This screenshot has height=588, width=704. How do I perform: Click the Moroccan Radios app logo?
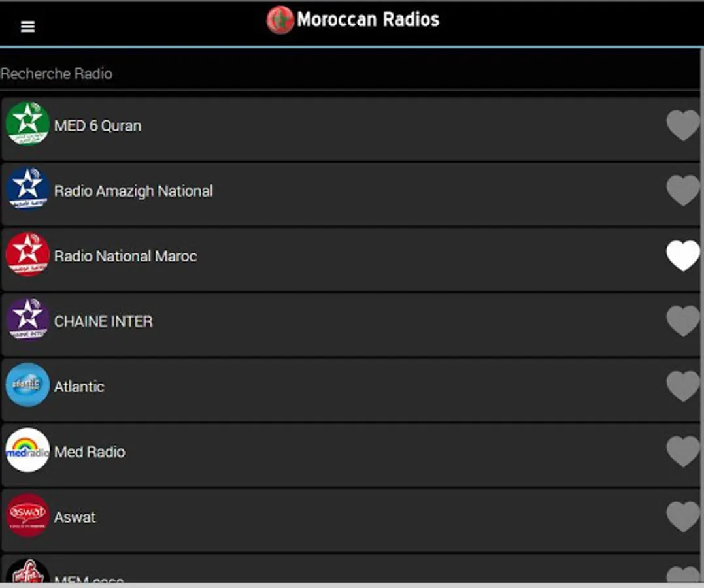[280, 20]
